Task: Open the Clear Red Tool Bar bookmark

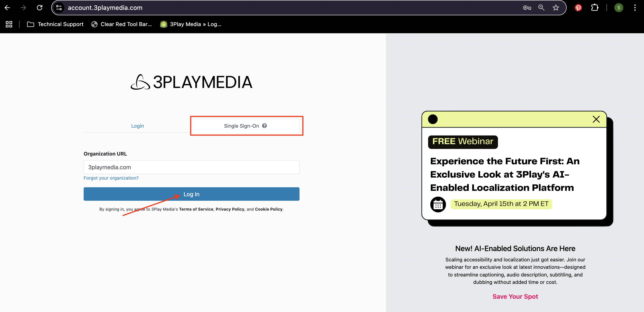Action: (121, 24)
